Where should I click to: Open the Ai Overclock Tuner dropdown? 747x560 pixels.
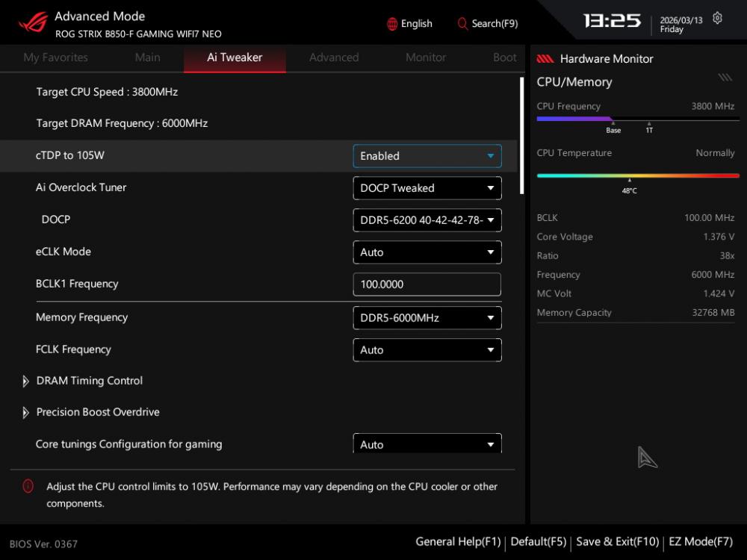pos(427,188)
